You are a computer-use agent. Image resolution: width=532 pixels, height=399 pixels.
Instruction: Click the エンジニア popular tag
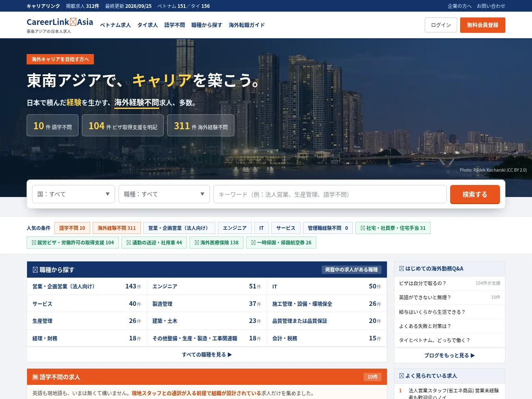pos(234,228)
